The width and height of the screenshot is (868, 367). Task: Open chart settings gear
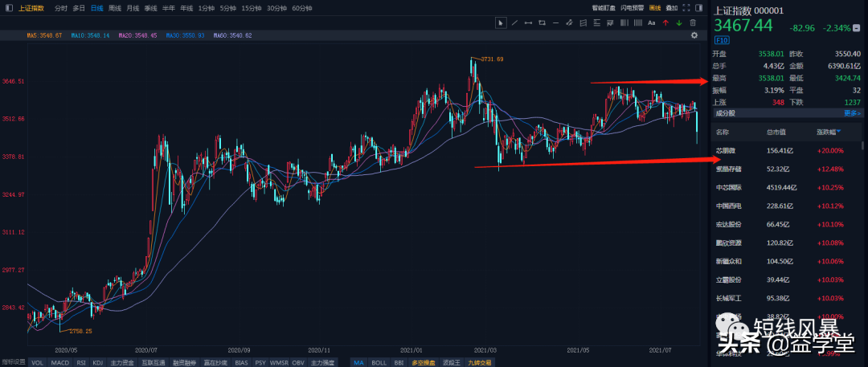pyautogui.click(x=694, y=35)
